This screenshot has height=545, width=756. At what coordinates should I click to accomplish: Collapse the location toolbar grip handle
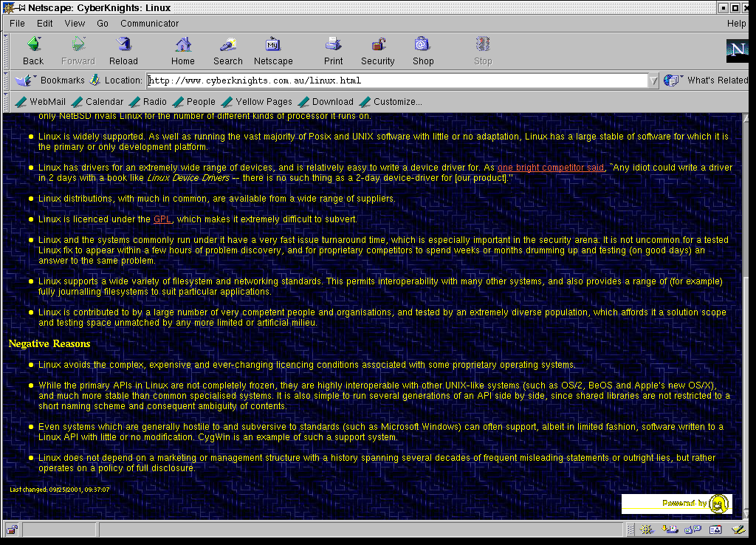6,80
